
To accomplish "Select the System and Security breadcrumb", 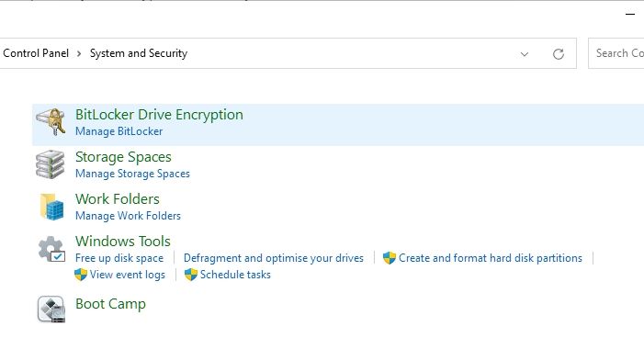I will click(139, 53).
